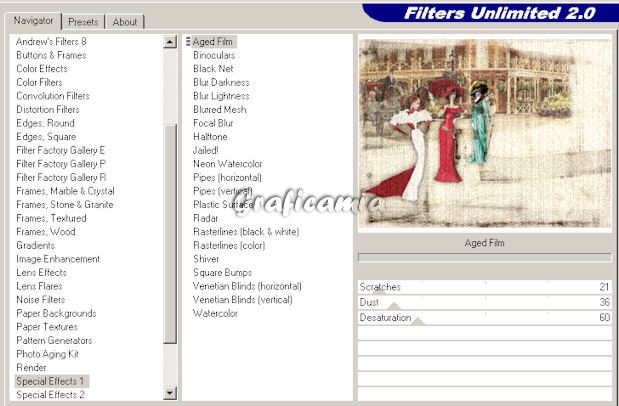Open the Frames, Stone & Granite category
This screenshot has width=619, height=406.
(x=65, y=205)
